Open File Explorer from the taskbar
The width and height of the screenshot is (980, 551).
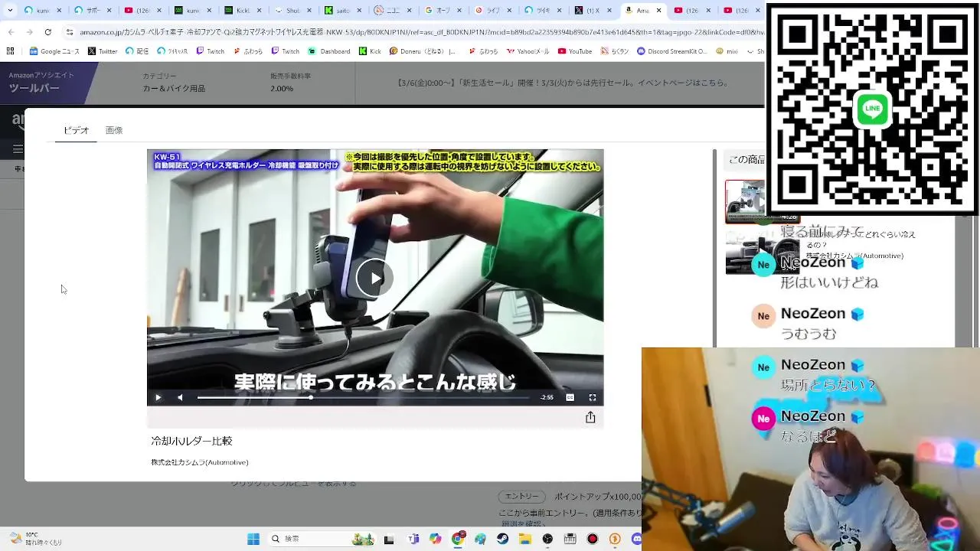(525, 539)
